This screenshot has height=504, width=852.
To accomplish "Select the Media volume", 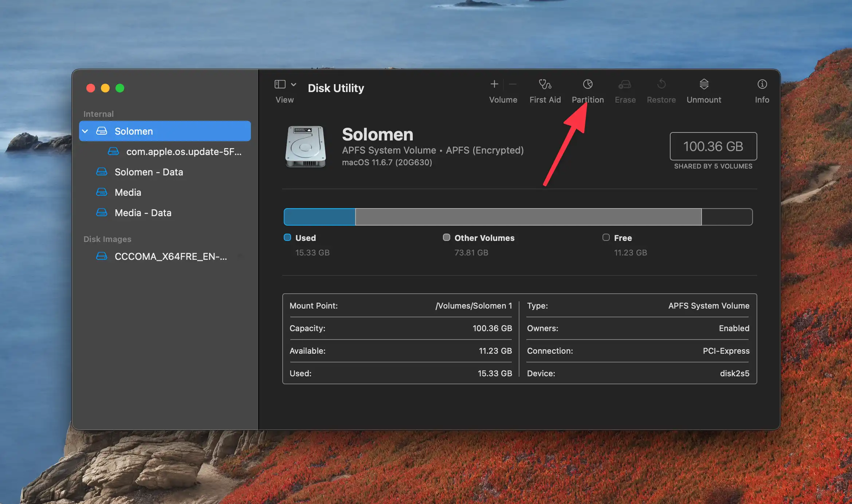I will pyautogui.click(x=165, y=192).
